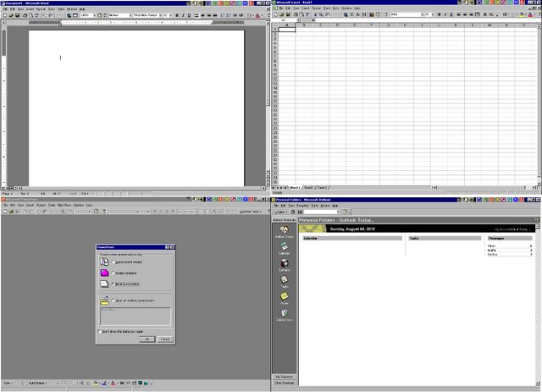The width and height of the screenshot is (542, 392).
Task: Open Deleted Items from the Outlook bar
Action: tap(285, 315)
